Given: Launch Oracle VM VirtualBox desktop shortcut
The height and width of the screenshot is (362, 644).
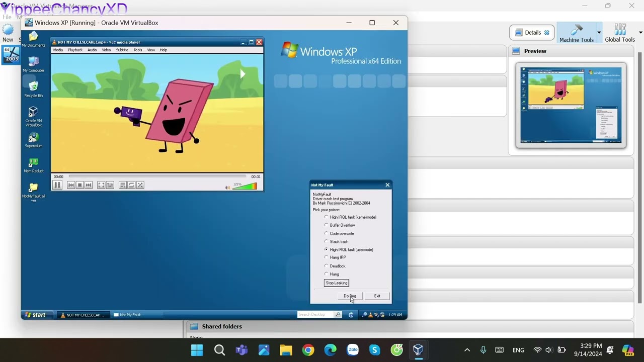Looking at the screenshot, I should click(x=34, y=117).
